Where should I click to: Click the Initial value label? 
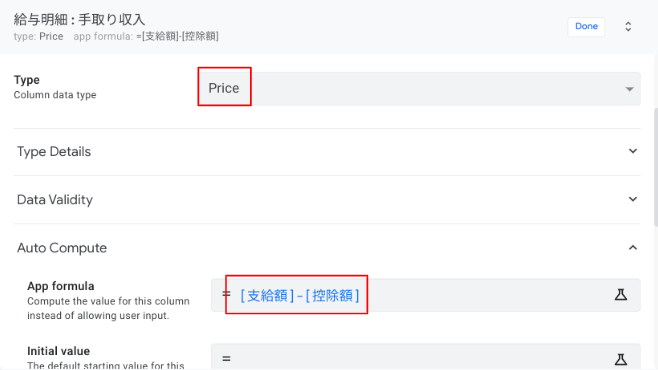coord(59,351)
